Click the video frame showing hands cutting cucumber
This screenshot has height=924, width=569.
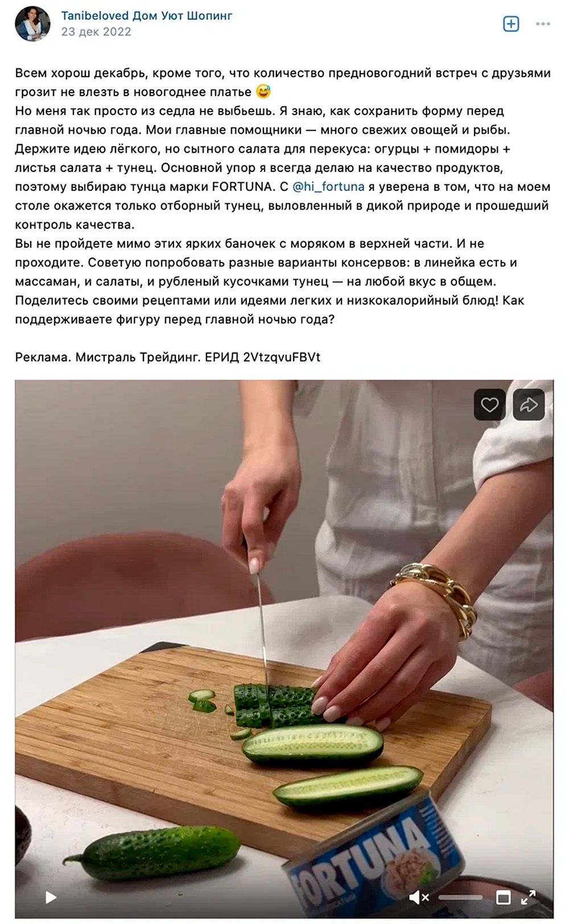coord(284,649)
